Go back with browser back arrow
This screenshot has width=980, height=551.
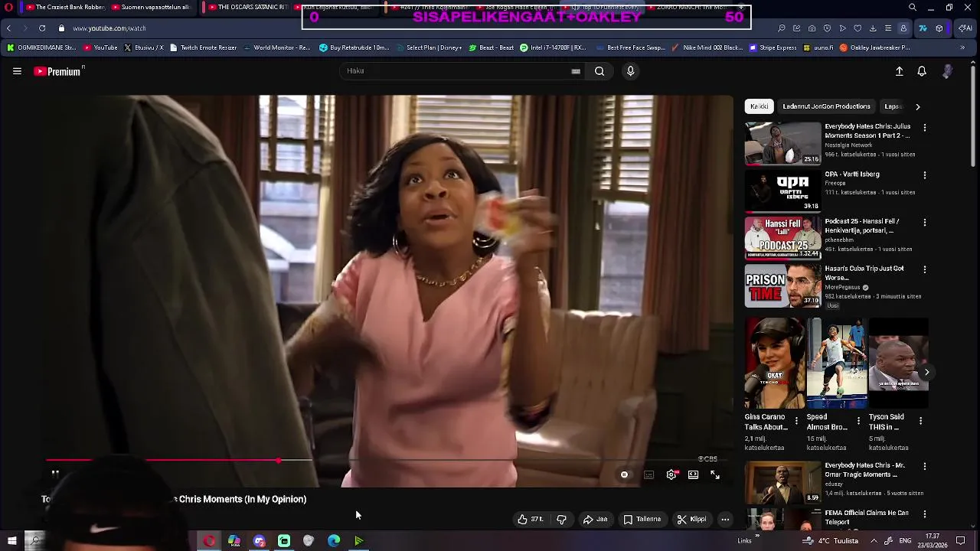(8, 28)
